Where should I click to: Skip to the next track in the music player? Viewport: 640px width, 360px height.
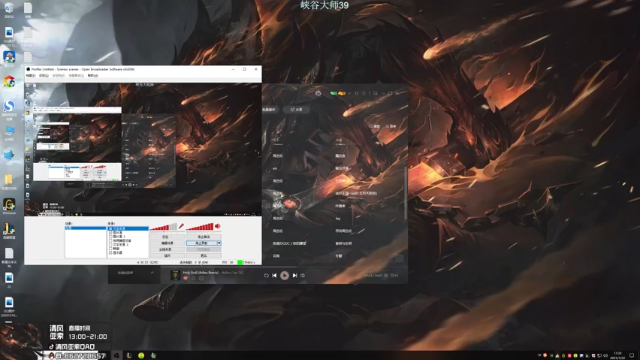pos(295,276)
